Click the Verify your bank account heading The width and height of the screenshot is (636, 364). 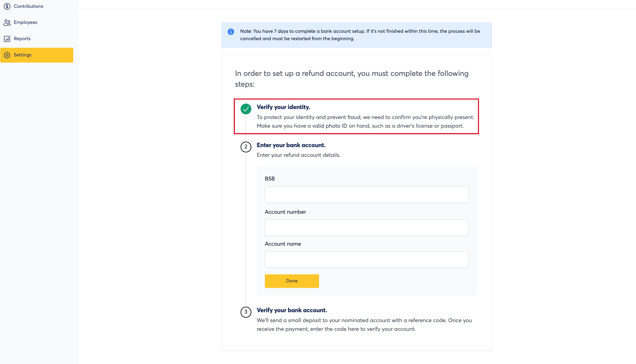(x=292, y=310)
